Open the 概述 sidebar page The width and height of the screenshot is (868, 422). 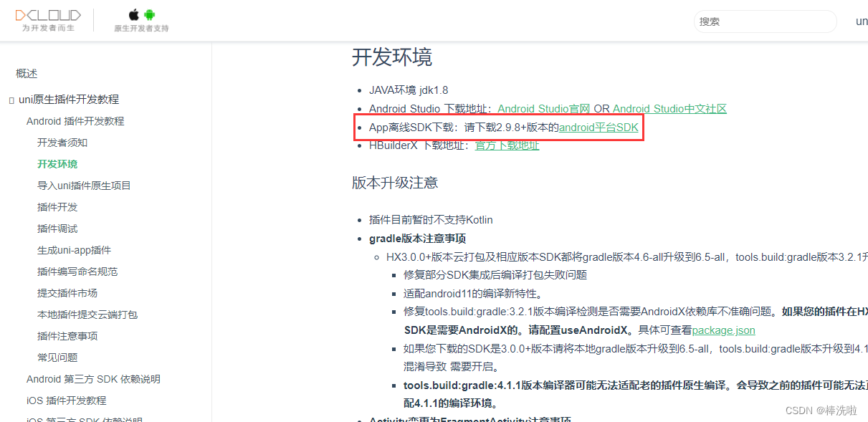(x=26, y=73)
